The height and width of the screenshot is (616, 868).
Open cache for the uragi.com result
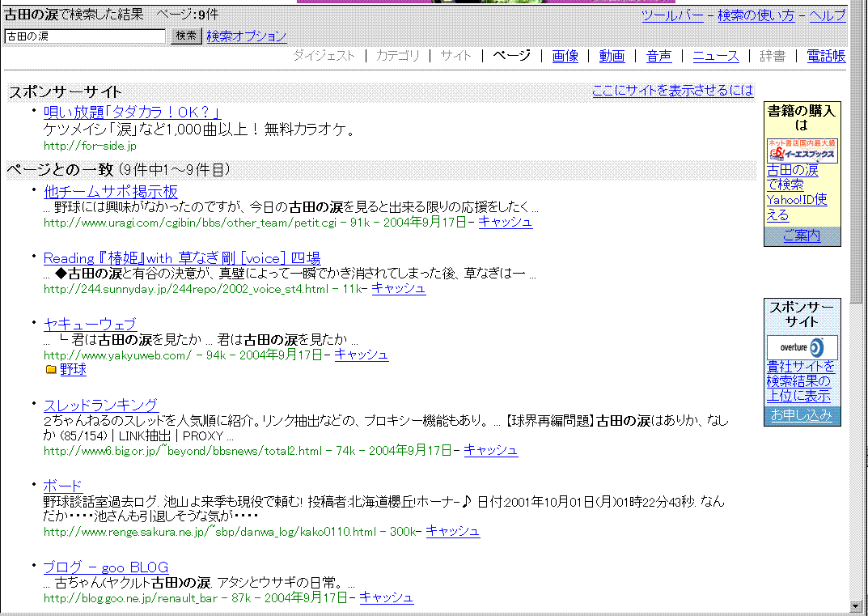pos(506,222)
